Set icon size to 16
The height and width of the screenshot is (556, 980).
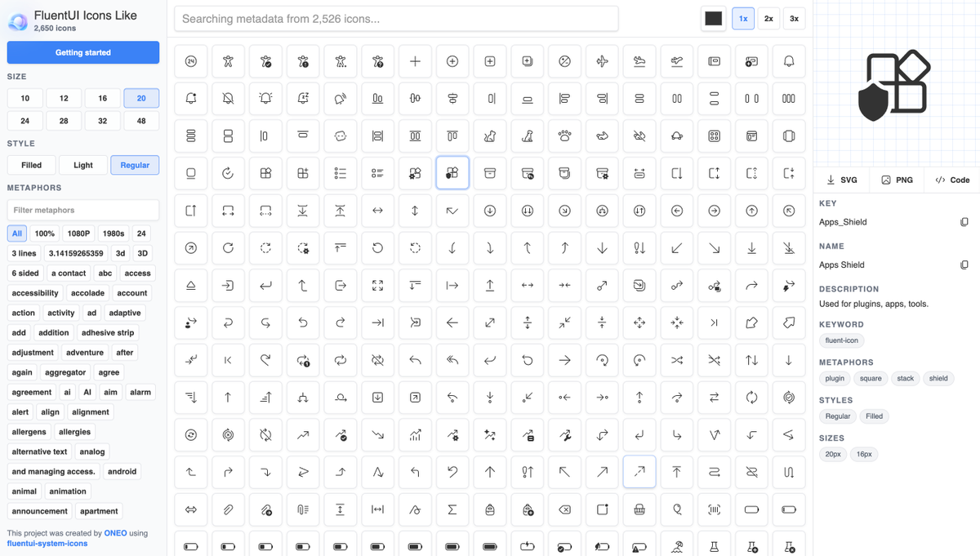(x=103, y=98)
